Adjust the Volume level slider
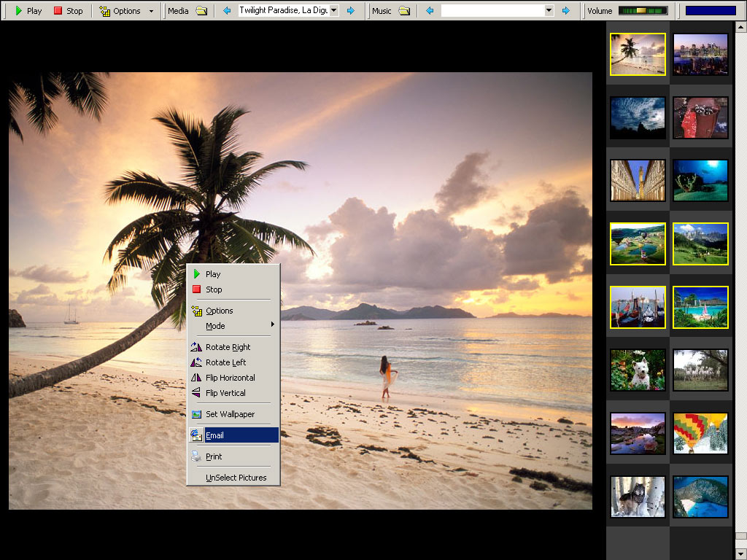Viewport: 747px width, 560px height. (x=643, y=11)
